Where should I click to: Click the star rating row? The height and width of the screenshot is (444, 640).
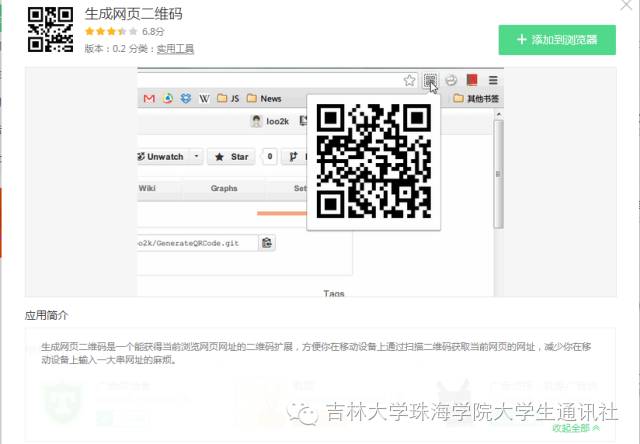(x=111, y=31)
